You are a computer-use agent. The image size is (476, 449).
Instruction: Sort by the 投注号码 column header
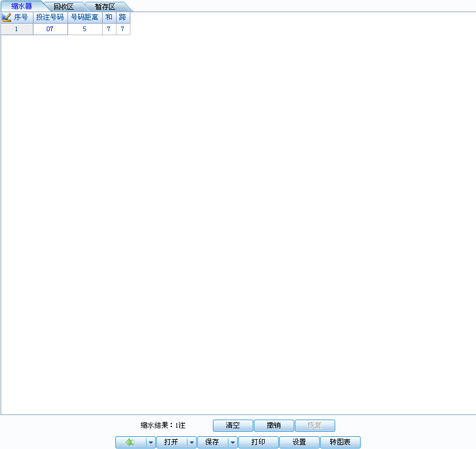click(50, 18)
